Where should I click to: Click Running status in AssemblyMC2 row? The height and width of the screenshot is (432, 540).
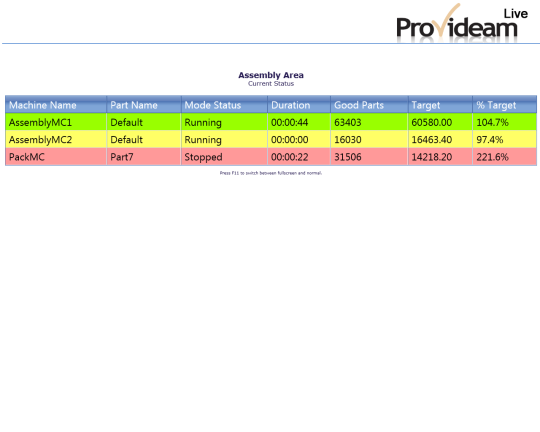[x=224, y=140]
